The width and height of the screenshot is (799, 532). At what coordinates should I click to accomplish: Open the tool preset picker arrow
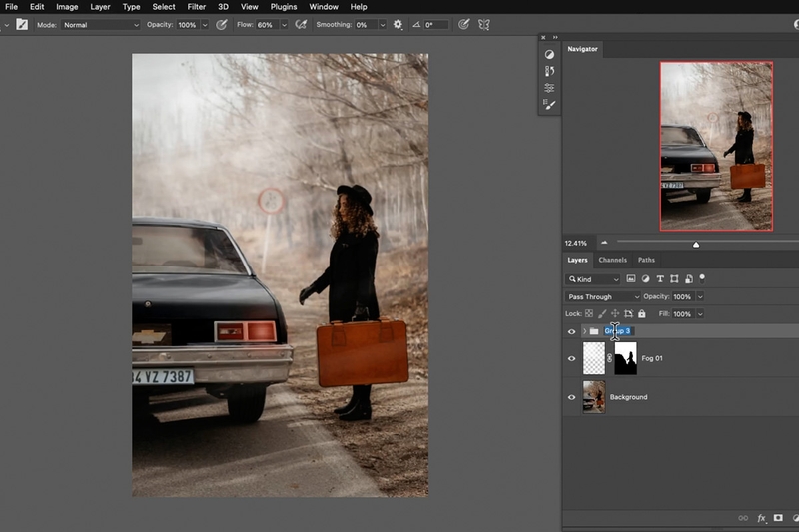7,25
